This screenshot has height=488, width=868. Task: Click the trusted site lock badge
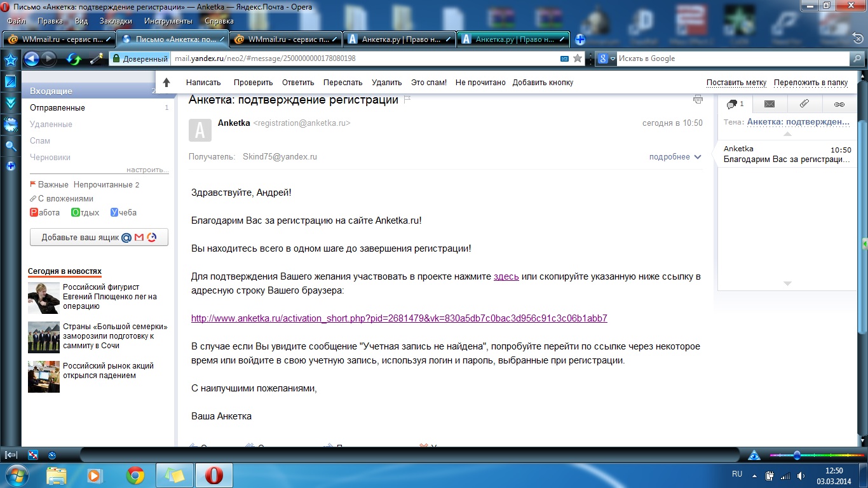139,58
